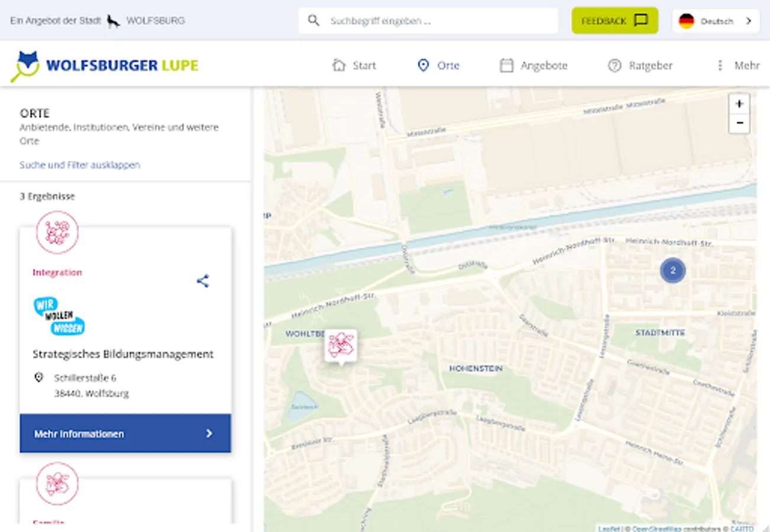Click the ORTE heading text
The image size is (770, 532).
pyautogui.click(x=35, y=113)
